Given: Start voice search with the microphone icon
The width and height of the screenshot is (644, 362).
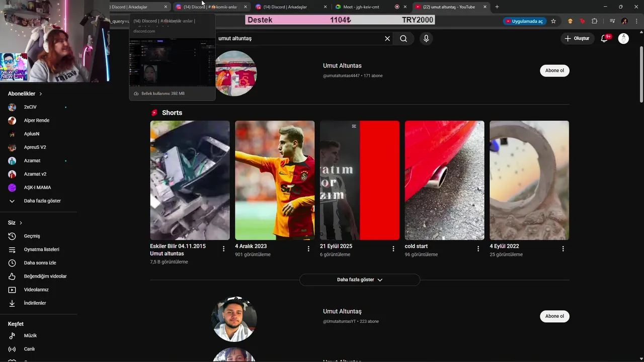Looking at the screenshot, I should 426,38.
